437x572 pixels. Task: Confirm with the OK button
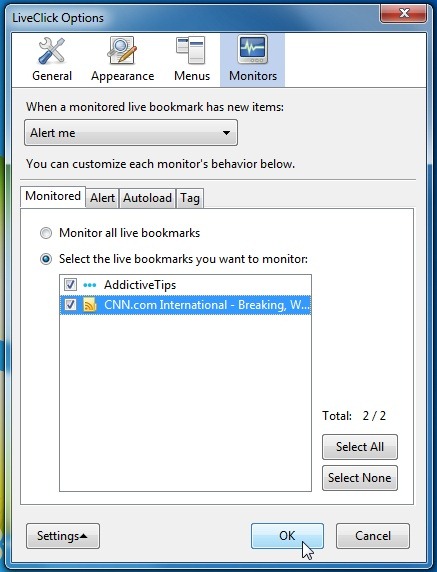click(x=287, y=536)
